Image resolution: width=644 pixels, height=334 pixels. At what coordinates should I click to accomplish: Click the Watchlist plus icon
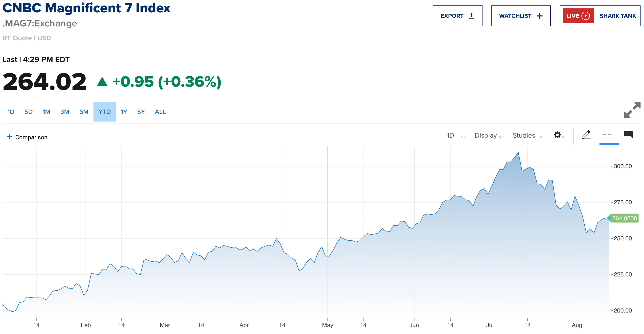pos(540,16)
